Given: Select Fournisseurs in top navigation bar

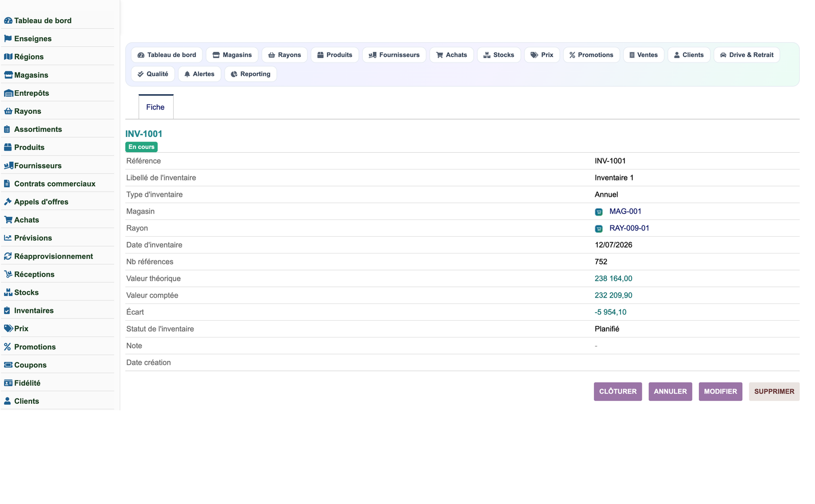Looking at the screenshot, I should (x=394, y=55).
